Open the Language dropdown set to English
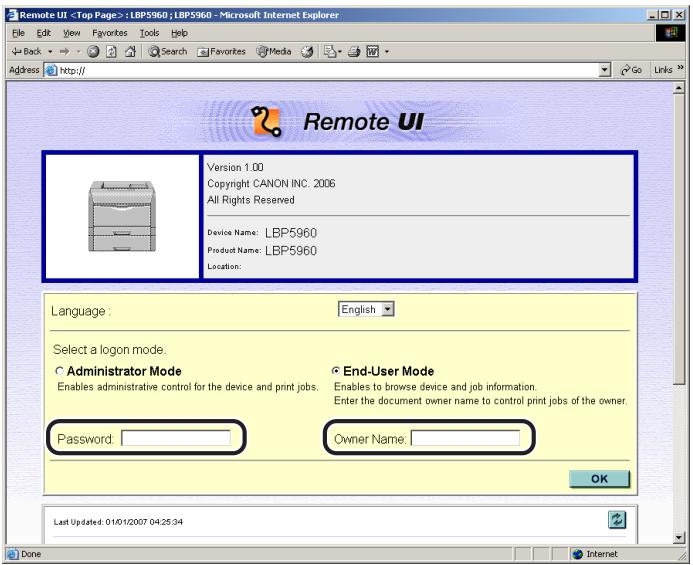The height and width of the screenshot is (565, 693). coord(366,309)
